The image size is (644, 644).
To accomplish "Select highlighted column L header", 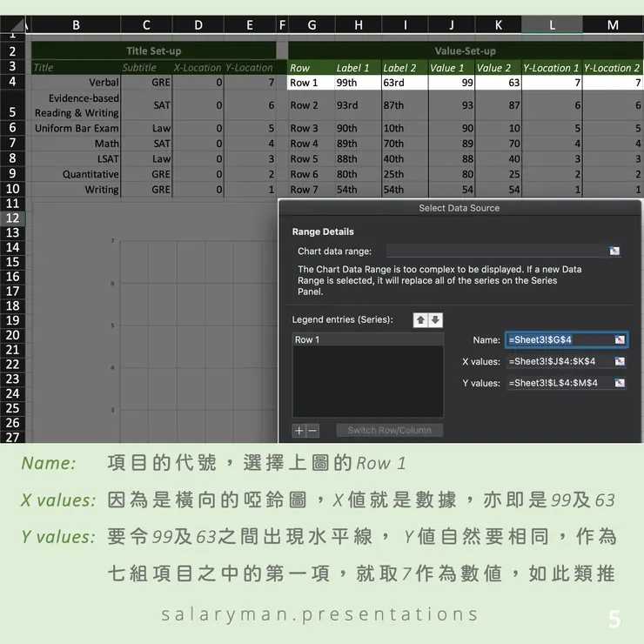I will click(x=552, y=25).
